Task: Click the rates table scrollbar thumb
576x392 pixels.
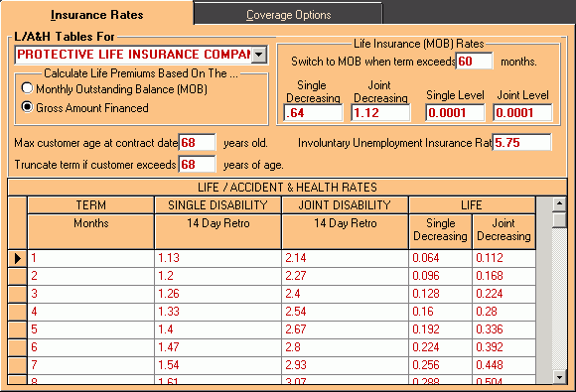Action: (559, 219)
